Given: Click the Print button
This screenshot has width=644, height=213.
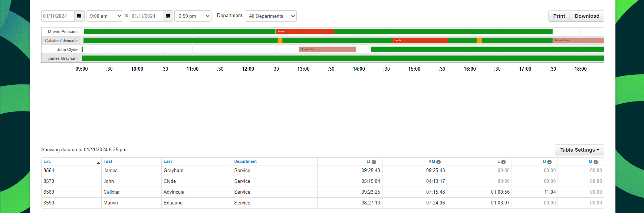Looking at the screenshot, I should tap(559, 16).
